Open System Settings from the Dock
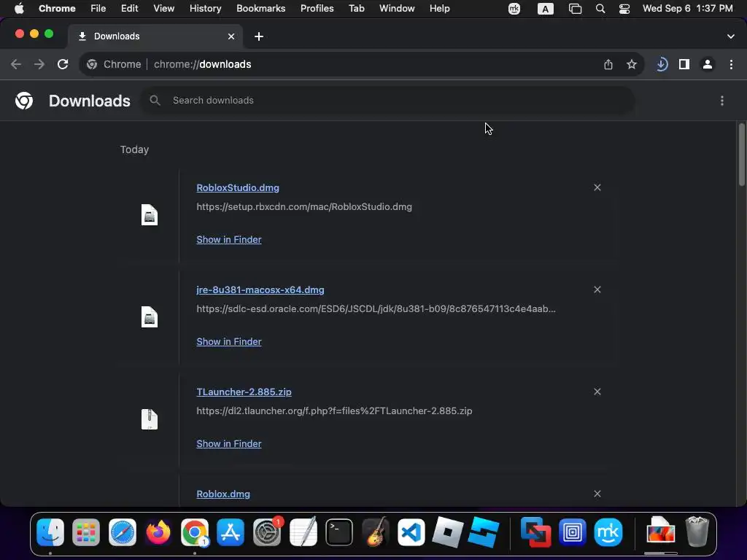Image resolution: width=747 pixels, height=560 pixels. pos(267,532)
